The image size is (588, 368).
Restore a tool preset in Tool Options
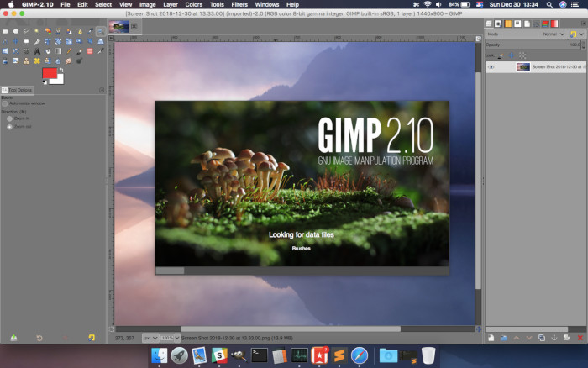pyautogui.click(x=39, y=338)
